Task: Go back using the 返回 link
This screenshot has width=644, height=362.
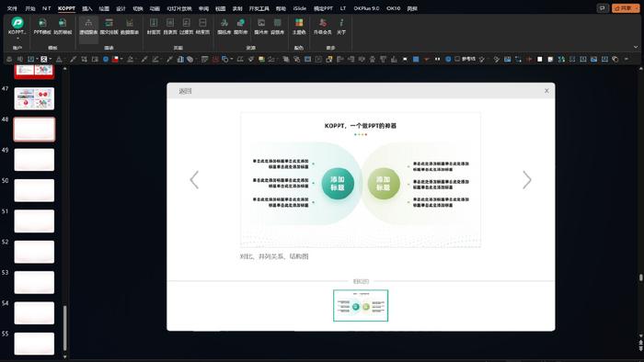Action: 185,91
